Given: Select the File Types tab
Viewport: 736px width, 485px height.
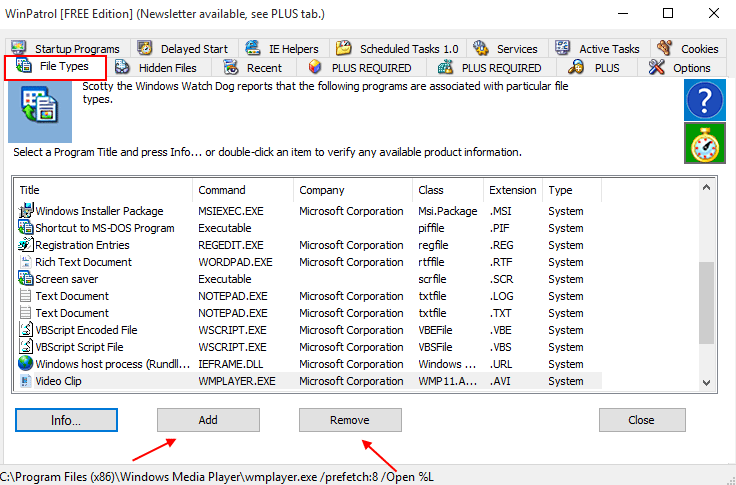Looking at the screenshot, I should (x=55, y=67).
